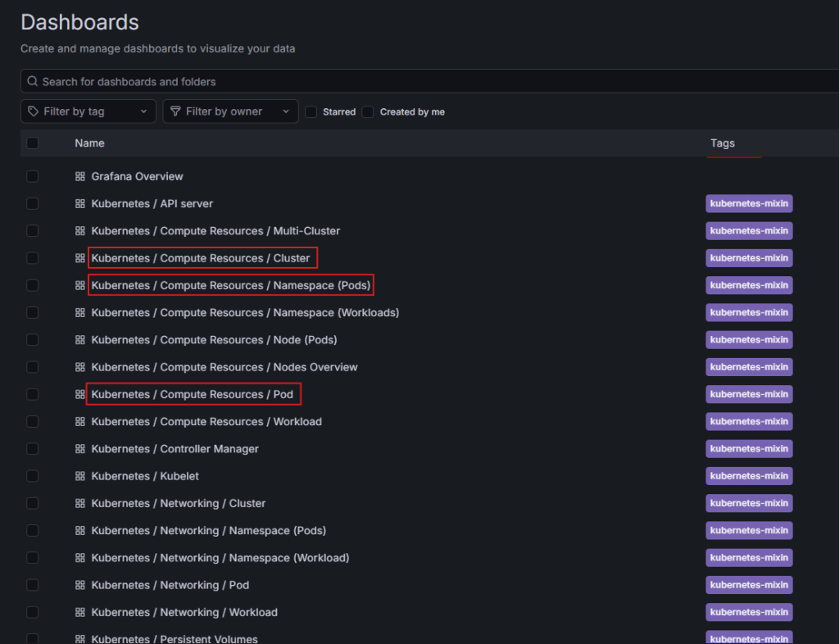This screenshot has width=839, height=644.
Task: Click kubernetes-mixin tag on the Kubelet row
Action: coord(749,477)
